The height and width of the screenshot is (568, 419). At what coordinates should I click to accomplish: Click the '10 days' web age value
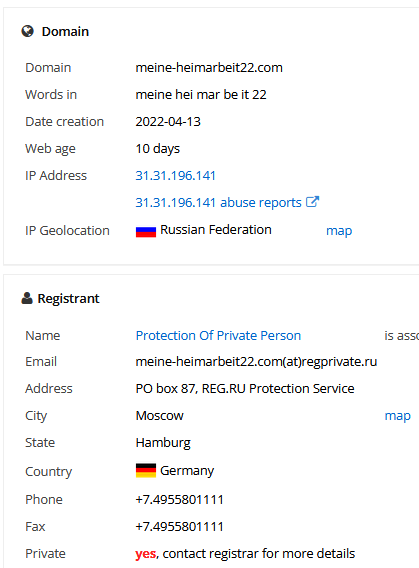point(158,149)
